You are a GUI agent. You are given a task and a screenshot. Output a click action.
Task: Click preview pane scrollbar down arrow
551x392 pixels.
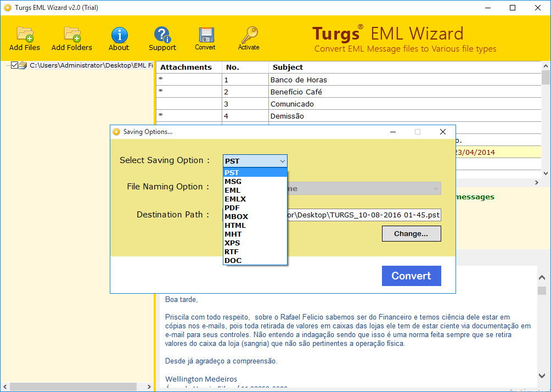(542, 376)
